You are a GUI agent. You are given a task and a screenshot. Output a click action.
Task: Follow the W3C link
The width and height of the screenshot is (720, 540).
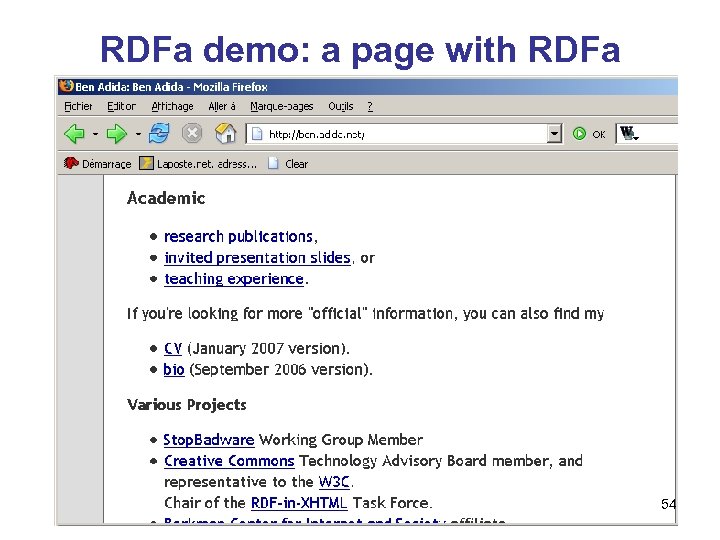pyautogui.click(x=334, y=482)
